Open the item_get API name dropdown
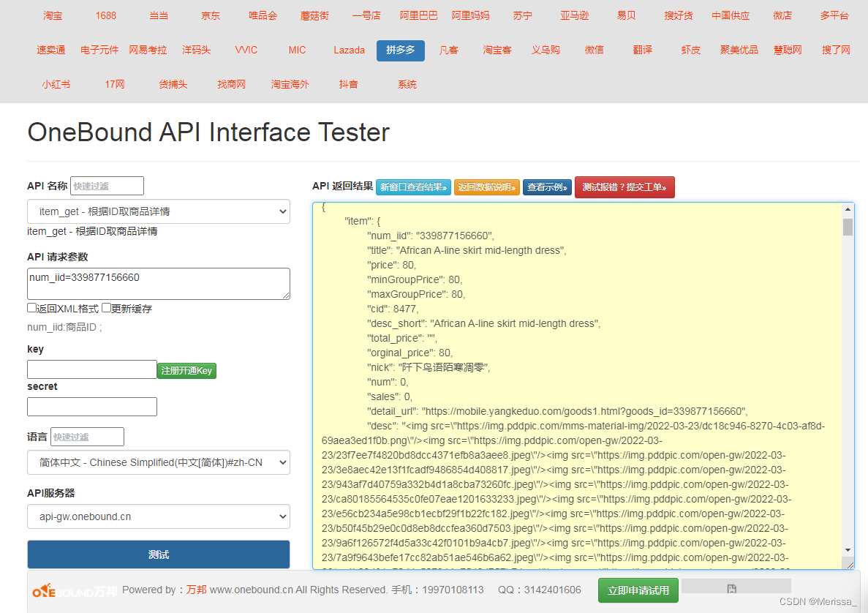The height and width of the screenshot is (613, 868). [159, 211]
